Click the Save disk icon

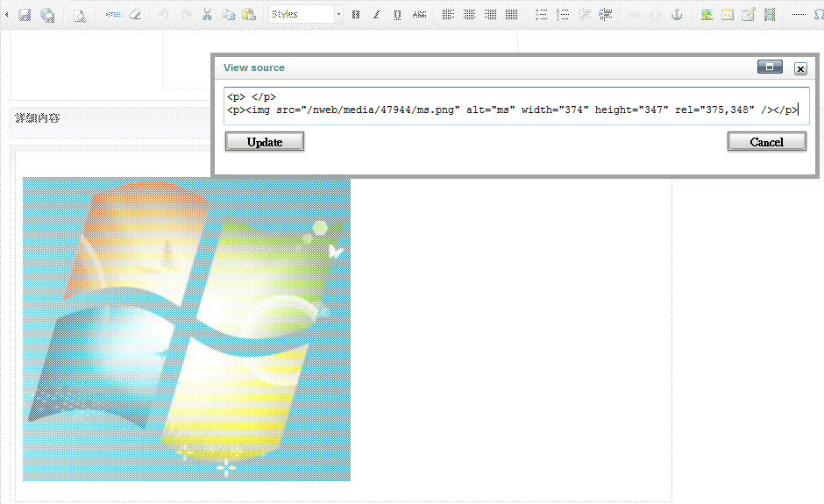point(25,15)
